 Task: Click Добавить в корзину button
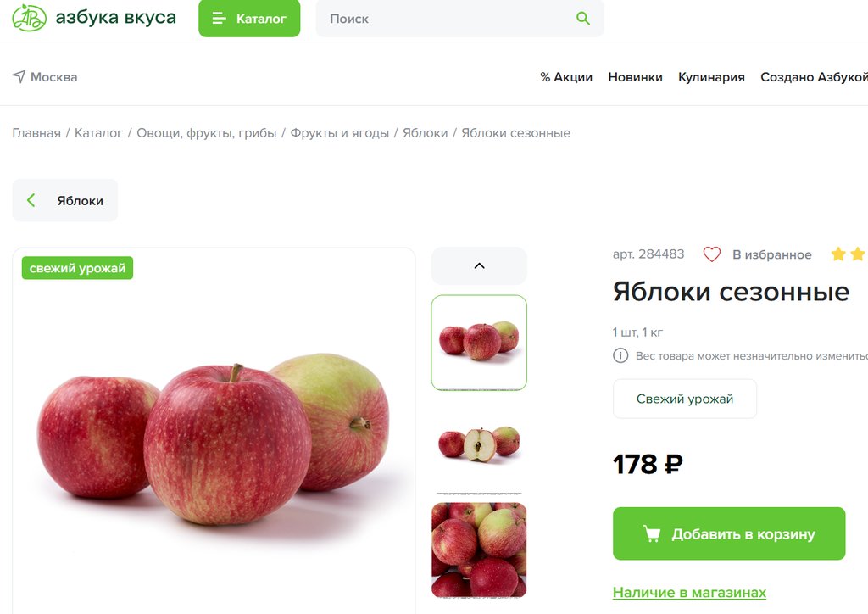(729, 533)
